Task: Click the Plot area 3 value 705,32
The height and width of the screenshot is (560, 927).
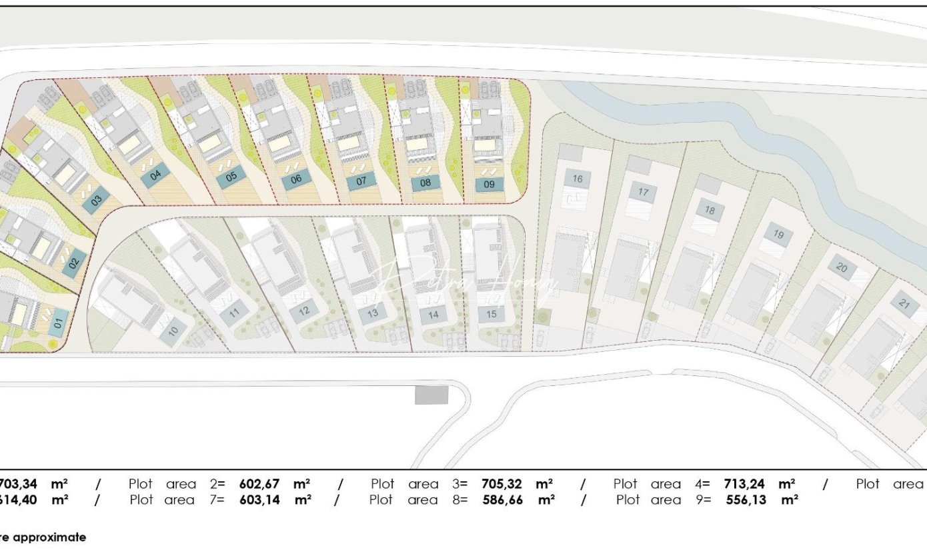Action: (501, 484)
